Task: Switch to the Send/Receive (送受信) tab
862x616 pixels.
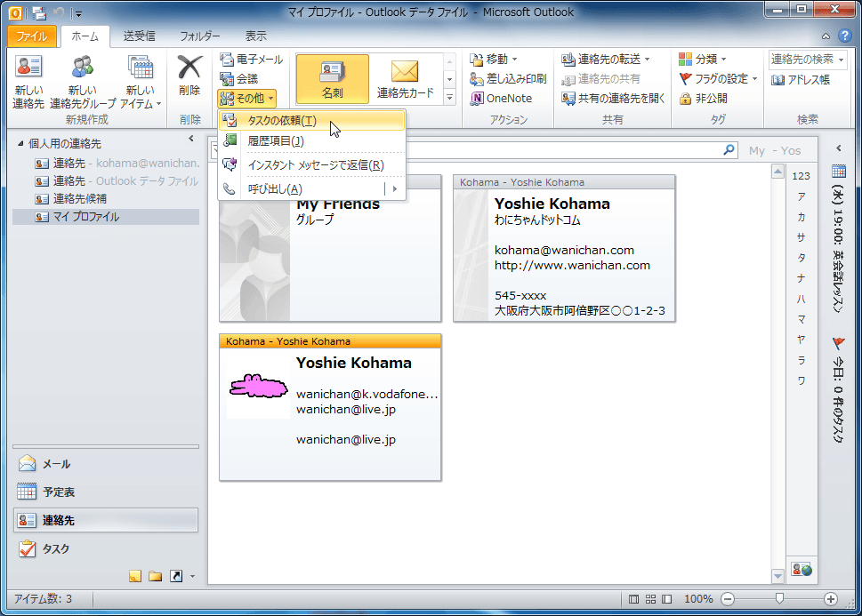Action: tap(139, 36)
